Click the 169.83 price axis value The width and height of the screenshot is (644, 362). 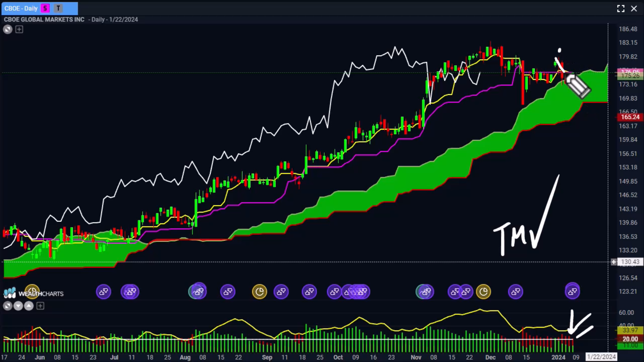(628, 98)
